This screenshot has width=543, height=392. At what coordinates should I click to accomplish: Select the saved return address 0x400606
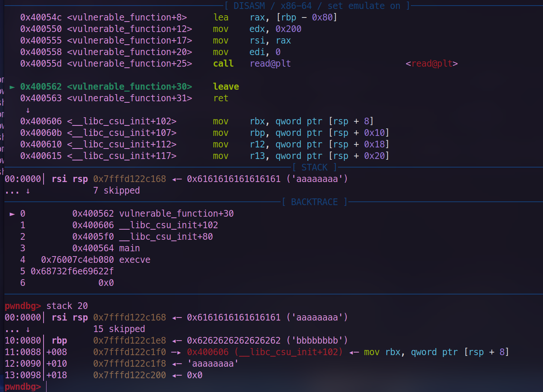[208, 352]
